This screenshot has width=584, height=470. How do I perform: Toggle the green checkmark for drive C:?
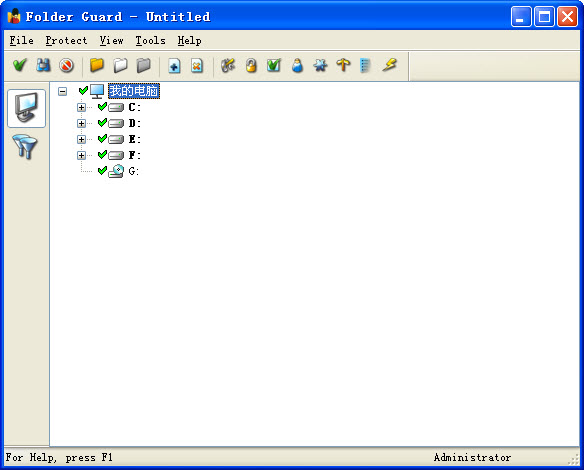[x=102, y=107]
